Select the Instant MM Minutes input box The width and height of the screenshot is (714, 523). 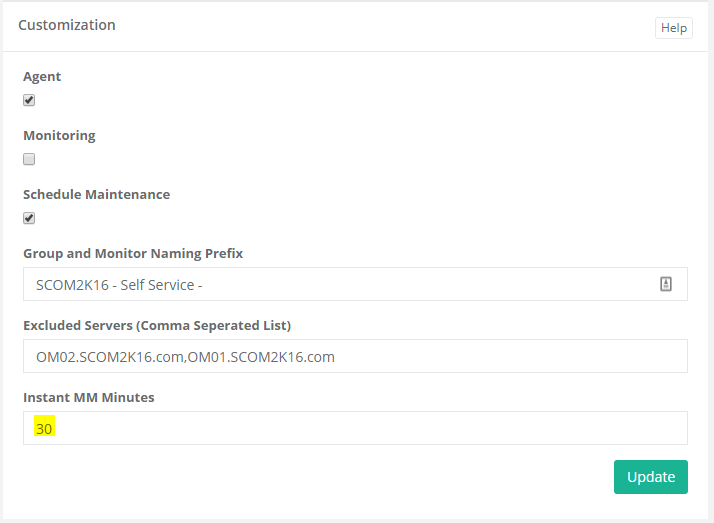(355, 428)
